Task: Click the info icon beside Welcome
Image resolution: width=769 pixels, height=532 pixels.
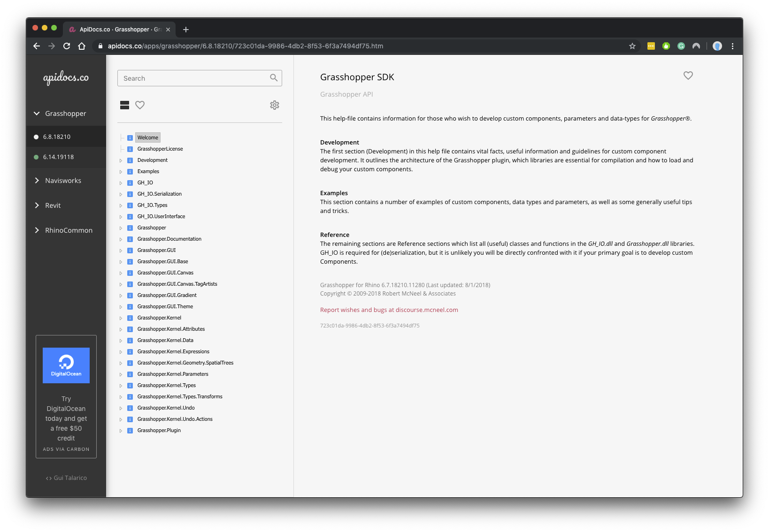Action: tap(130, 138)
